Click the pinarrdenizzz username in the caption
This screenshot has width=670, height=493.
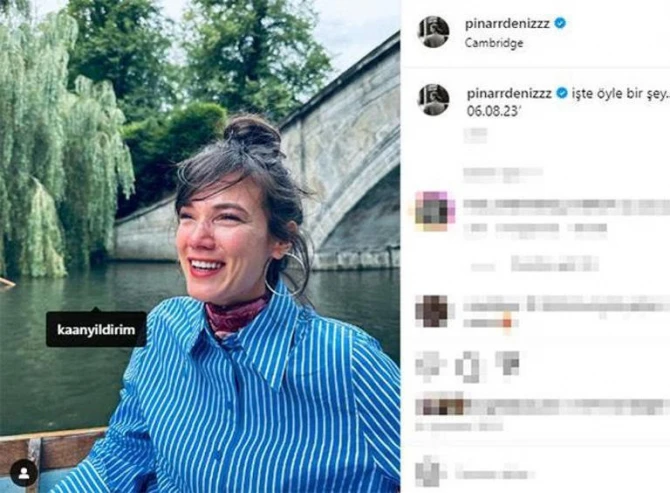click(509, 93)
